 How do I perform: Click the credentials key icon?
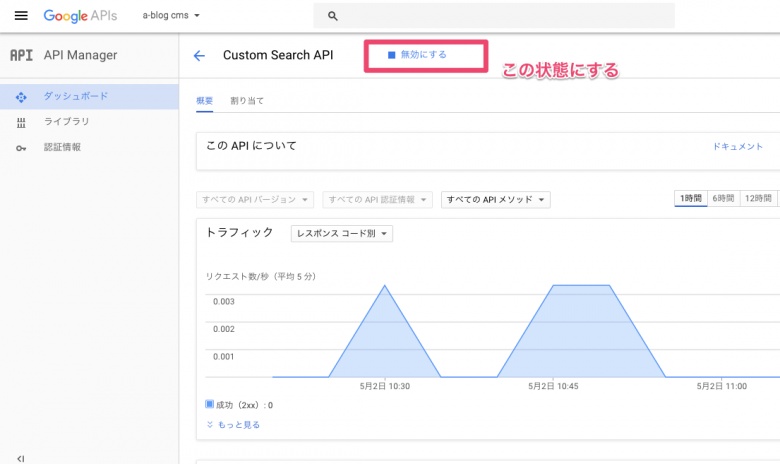(21, 147)
